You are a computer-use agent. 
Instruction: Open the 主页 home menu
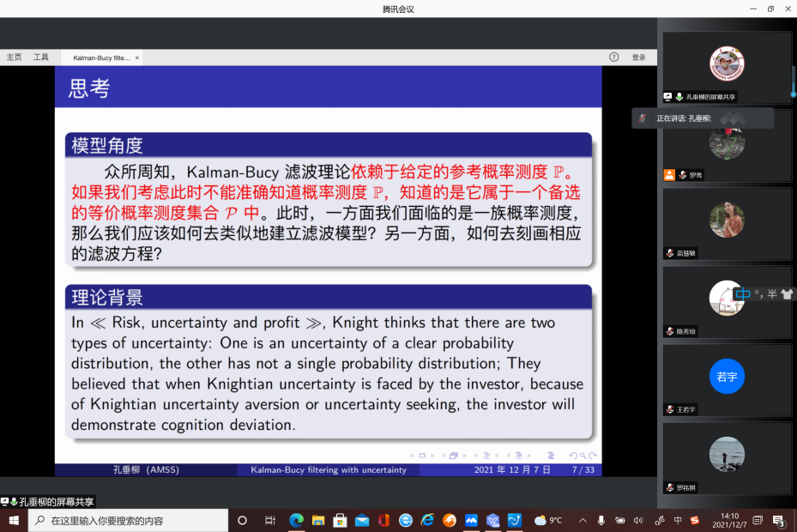pos(14,57)
